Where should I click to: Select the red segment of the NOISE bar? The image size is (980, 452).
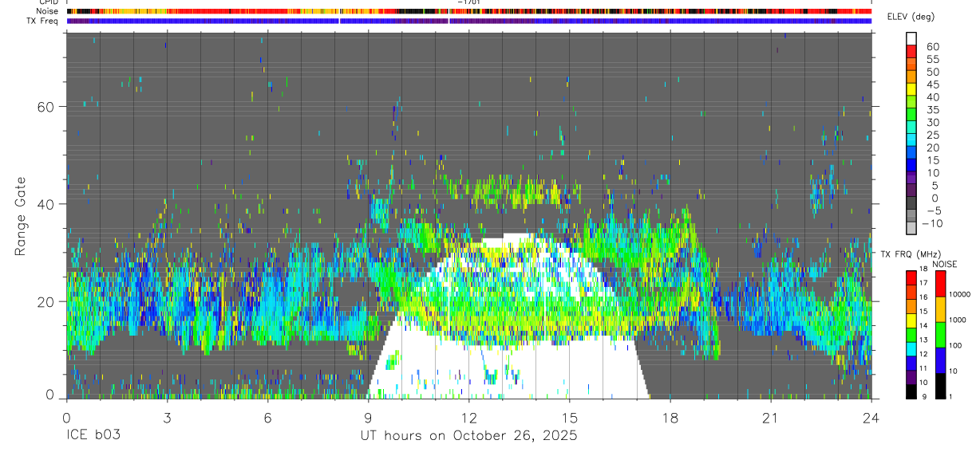[940, 284]
